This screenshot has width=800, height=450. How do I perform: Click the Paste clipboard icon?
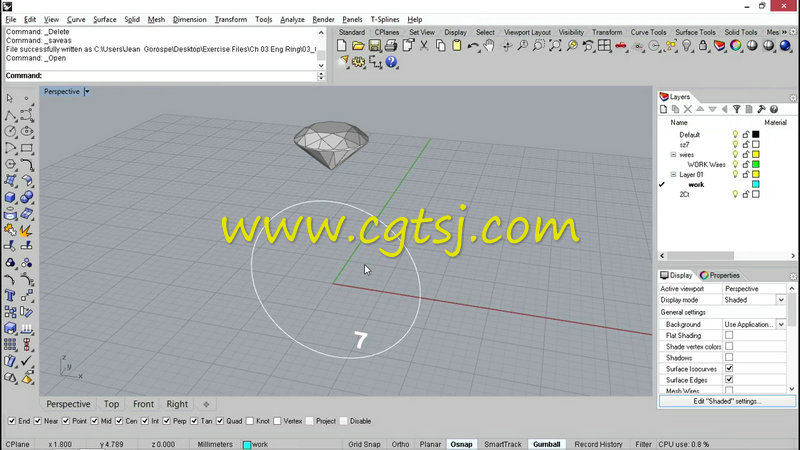click(x=457, y=46)
